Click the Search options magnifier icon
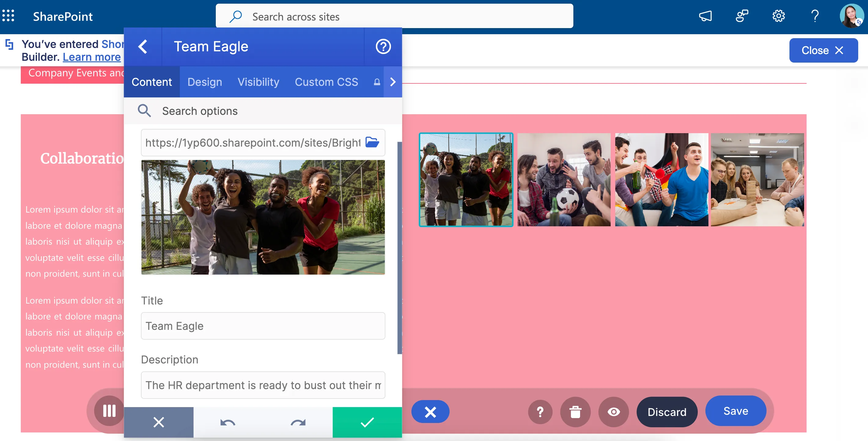The height and width of the screenshot is (441, 868). (x=144, y=111)
